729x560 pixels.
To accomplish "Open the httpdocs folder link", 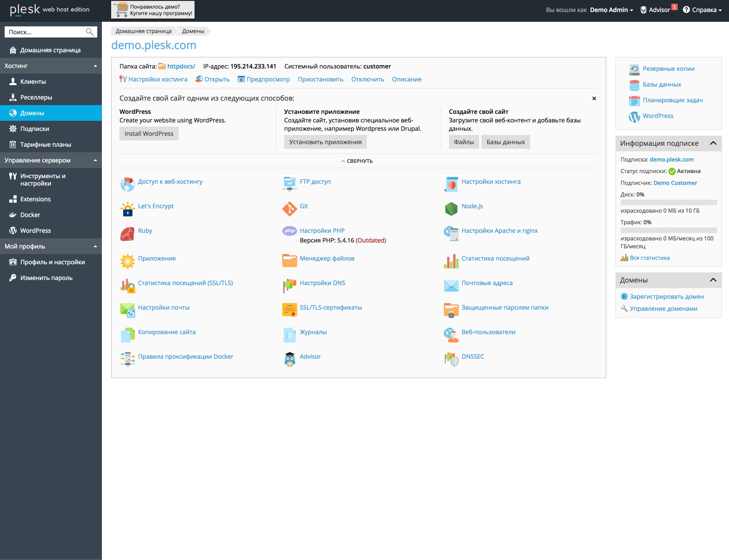I will pos(181,66).
